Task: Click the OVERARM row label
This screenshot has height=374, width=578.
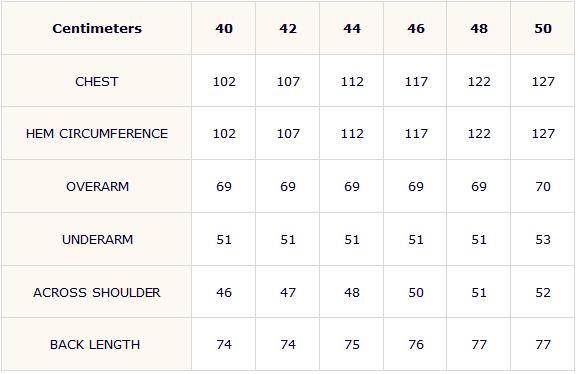Action: [x=97, y=186]
